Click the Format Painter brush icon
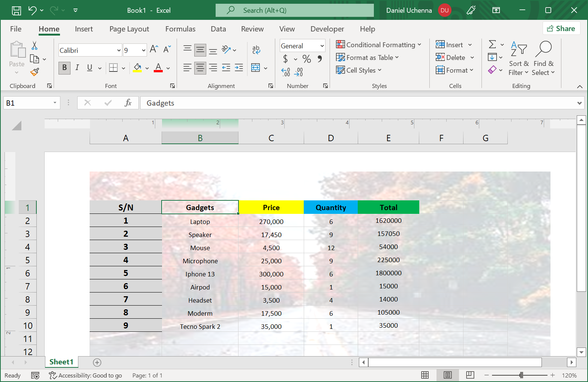The width and height of the screenshot is (588, 382). [x=34, y=72]
